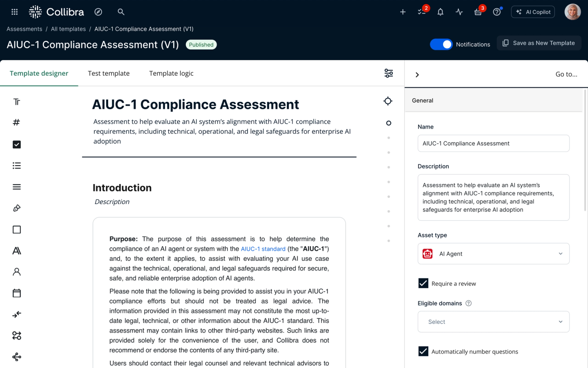Click the crosshair locate icon
The image size is (588, 368).
click(x=388, y=101)
